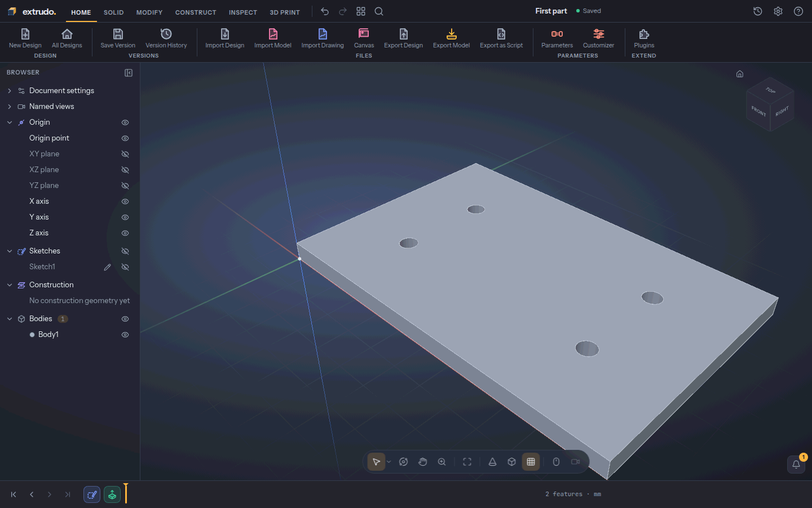Image resolution: width=812 pixels, height=508 pixels.
Task: Switch to the SOLID tab
Action: [x=113, y=12]
